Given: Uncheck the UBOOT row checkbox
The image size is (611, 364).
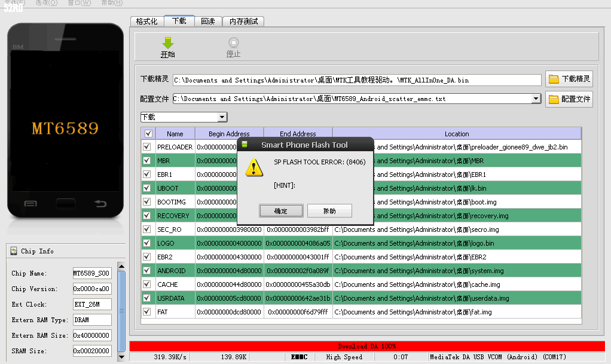Looking at the screenshot, I should coord(147,188).
